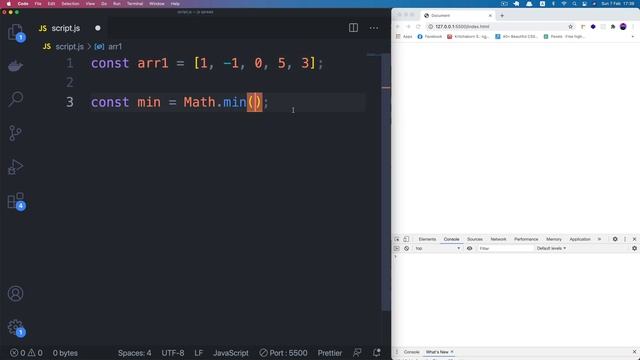The image size is (640, 360).
Task: Click script.js in the breadcrumb
Action: pos(69,47)
